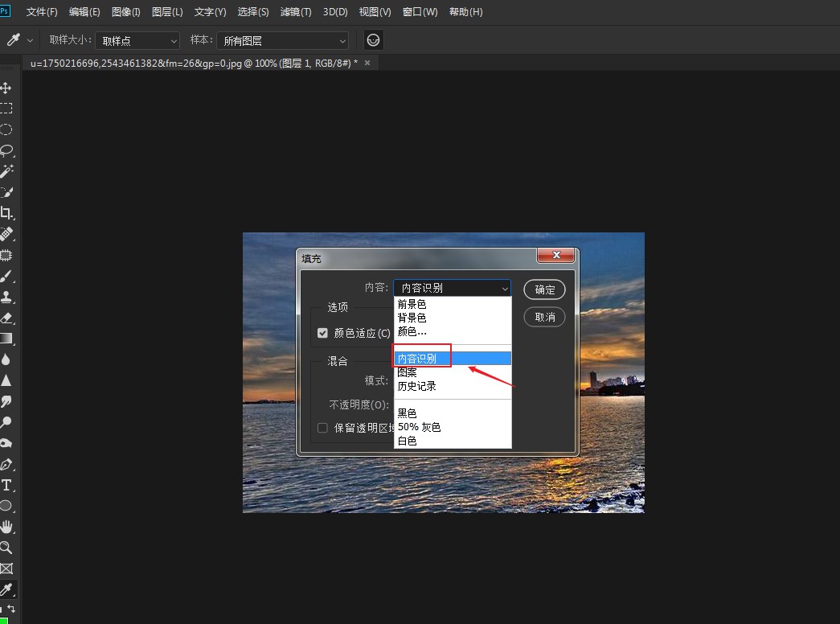
Task: Pick 50% 灰色 fill option
Action: click(x=419, y=427)
